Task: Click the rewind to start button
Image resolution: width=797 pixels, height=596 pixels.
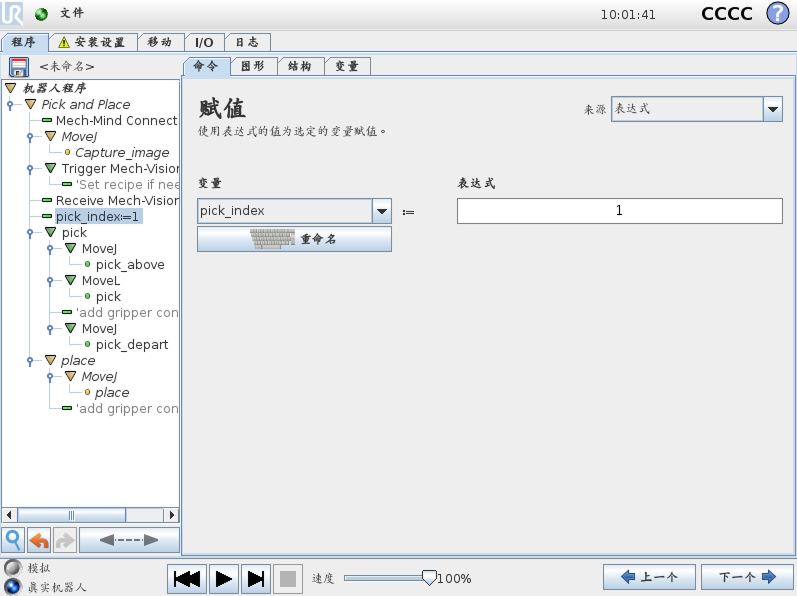Action: pyautogui.click(x=187, y=578)
